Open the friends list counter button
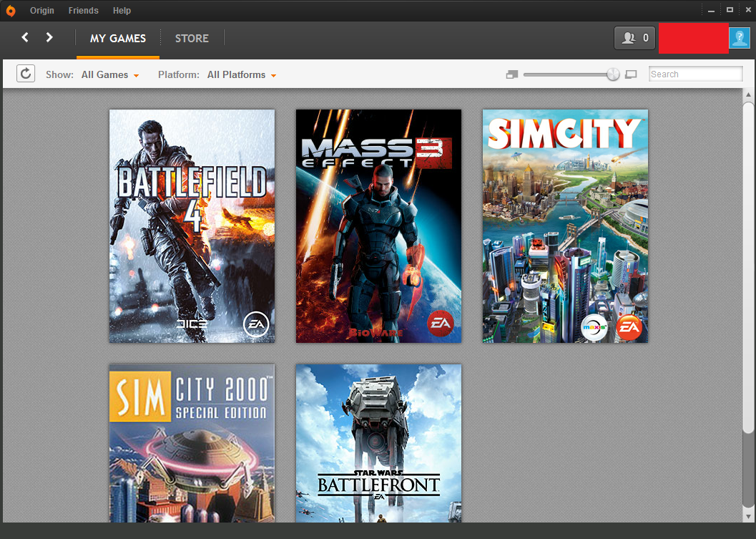Screen dimensions: 756x539 [634, 38]
